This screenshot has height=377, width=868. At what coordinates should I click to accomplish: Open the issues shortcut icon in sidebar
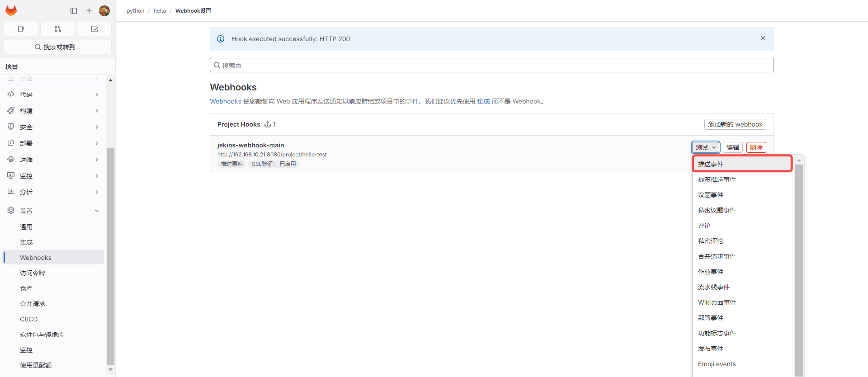21,29
